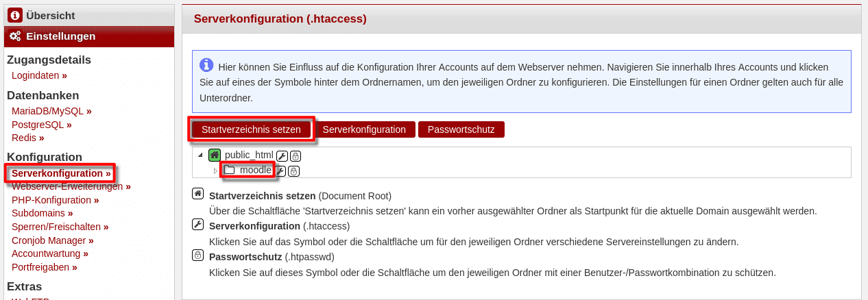Open the Cronjob Manager link
The image size is (868, 300).
(x=49, y=240)
